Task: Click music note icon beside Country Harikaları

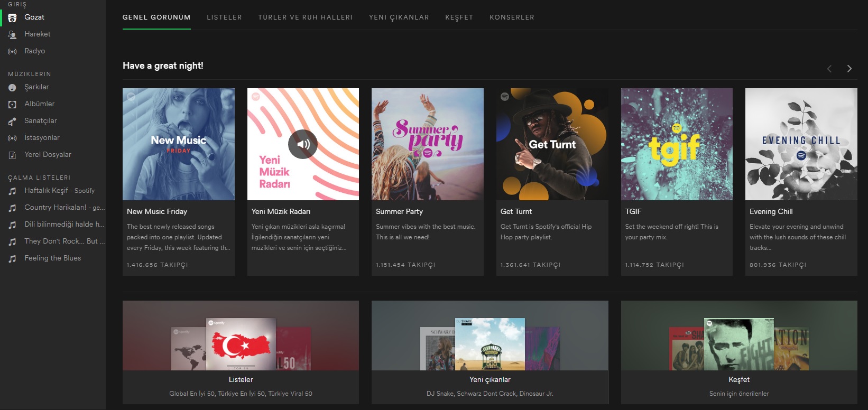Action: tap(12, 208)
